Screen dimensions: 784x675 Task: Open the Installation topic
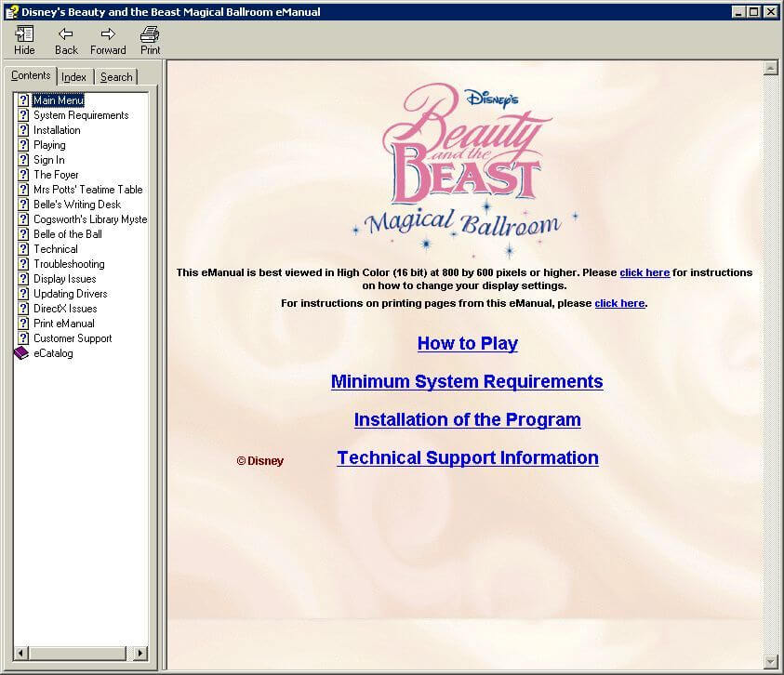[x=57, y=130]
